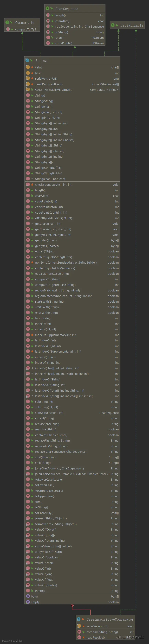Select the copyValueOf(char[]) method row
The height and width of the screenshot is (644, 149).
point(72,552)
